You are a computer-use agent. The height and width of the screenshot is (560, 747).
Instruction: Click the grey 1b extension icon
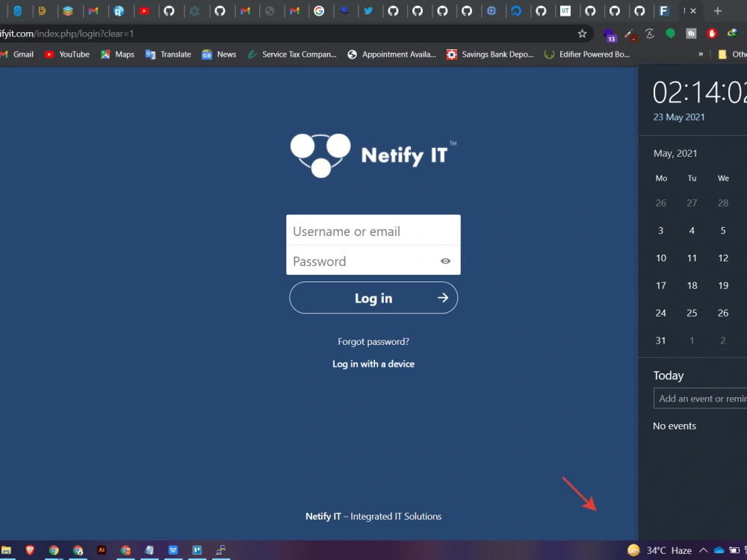(691, 34)
